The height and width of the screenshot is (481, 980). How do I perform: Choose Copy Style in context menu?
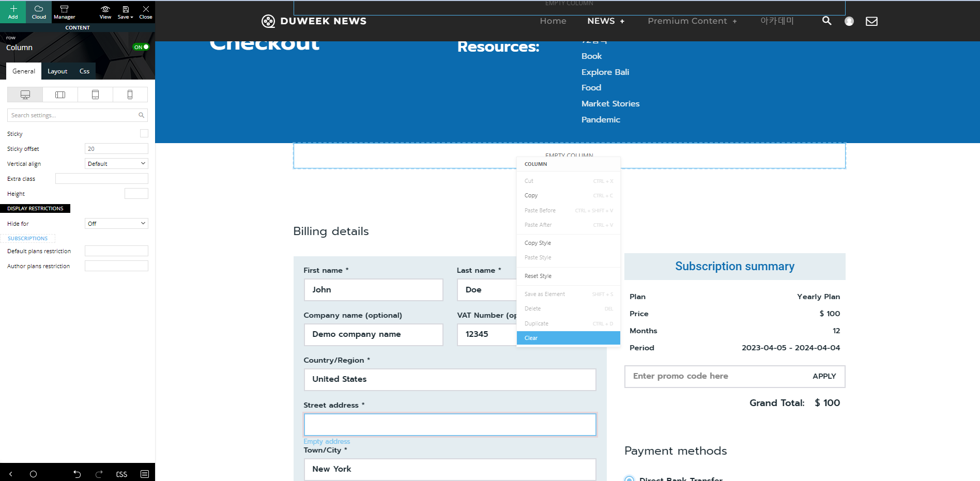coord(569,243)
